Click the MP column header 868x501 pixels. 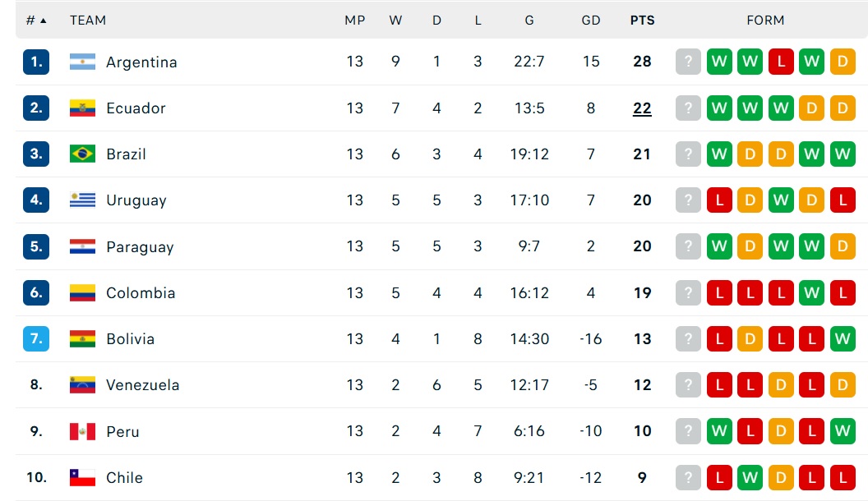355,21
